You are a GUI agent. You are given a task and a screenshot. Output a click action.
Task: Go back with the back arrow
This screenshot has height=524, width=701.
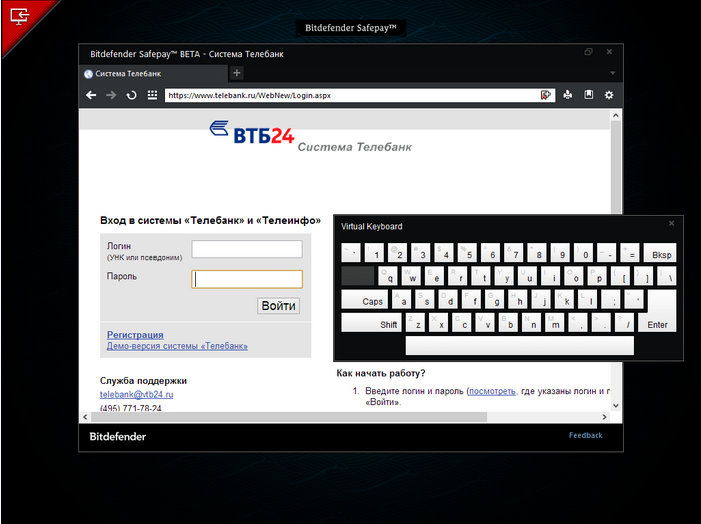91,95
